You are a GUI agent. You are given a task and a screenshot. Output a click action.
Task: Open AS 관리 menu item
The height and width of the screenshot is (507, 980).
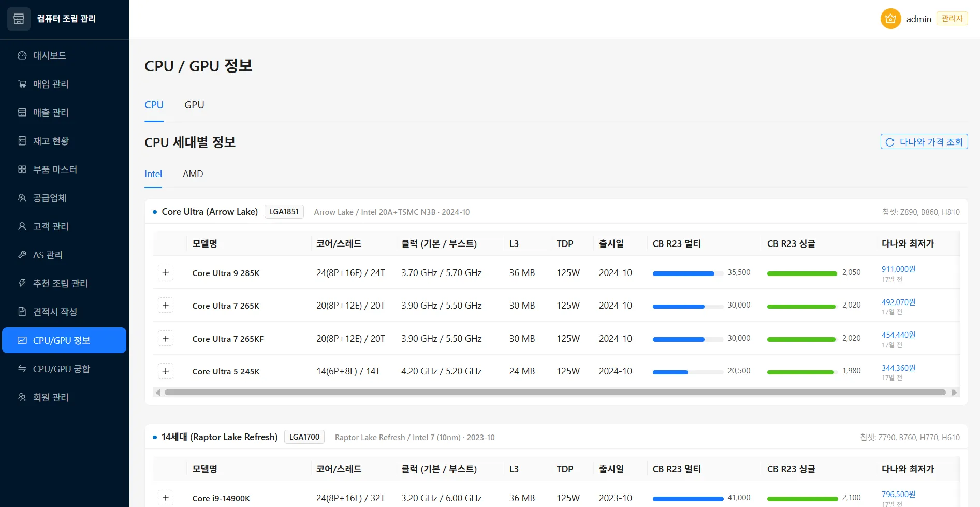[x=64, y=255]
